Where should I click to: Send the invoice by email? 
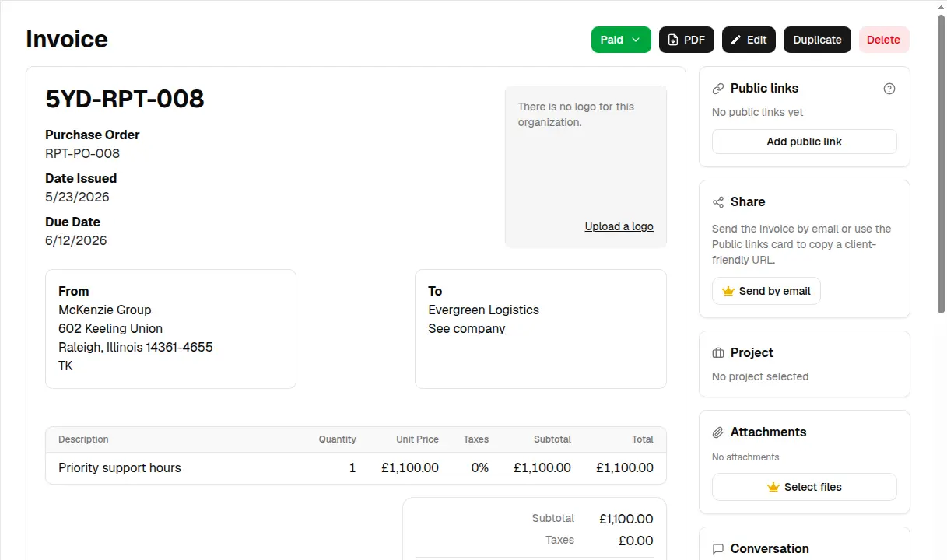pyautogui.click(x=766, y=291)
